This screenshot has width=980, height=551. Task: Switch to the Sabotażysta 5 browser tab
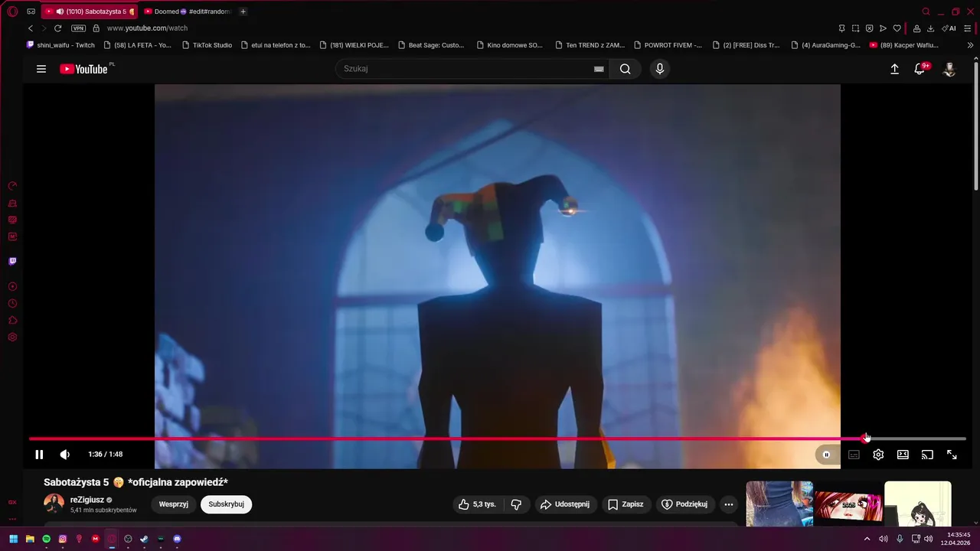(90, 11)
